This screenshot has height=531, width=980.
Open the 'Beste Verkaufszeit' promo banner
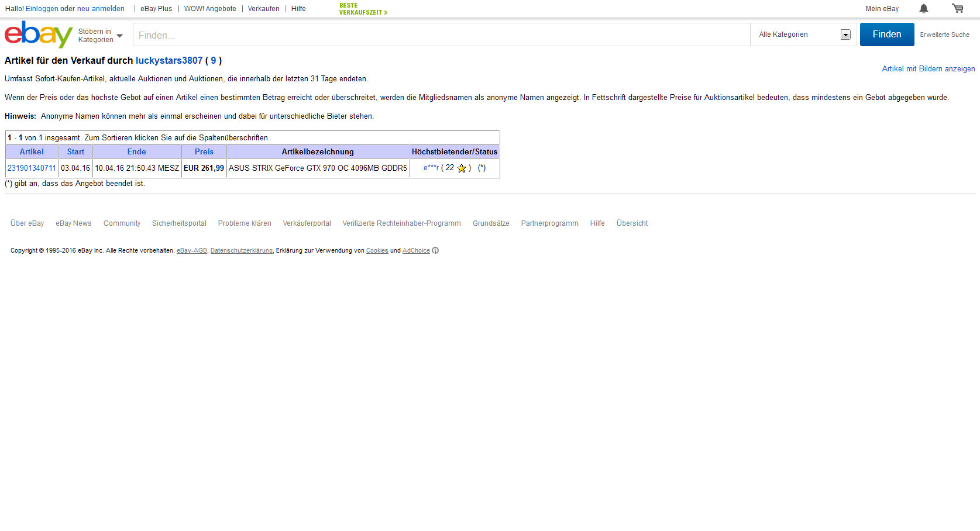pos(363,9)
